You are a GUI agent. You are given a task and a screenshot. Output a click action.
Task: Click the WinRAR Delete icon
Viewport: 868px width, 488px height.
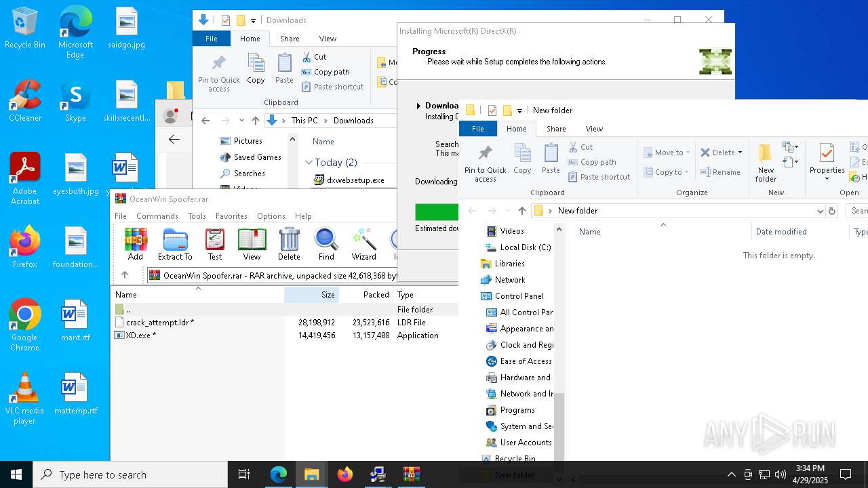coord(289,244)
